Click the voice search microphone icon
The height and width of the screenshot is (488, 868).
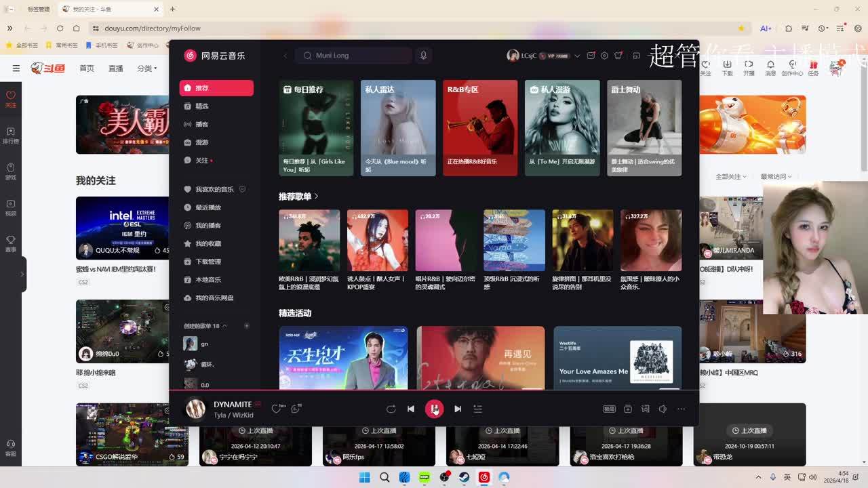pos(423,56)
